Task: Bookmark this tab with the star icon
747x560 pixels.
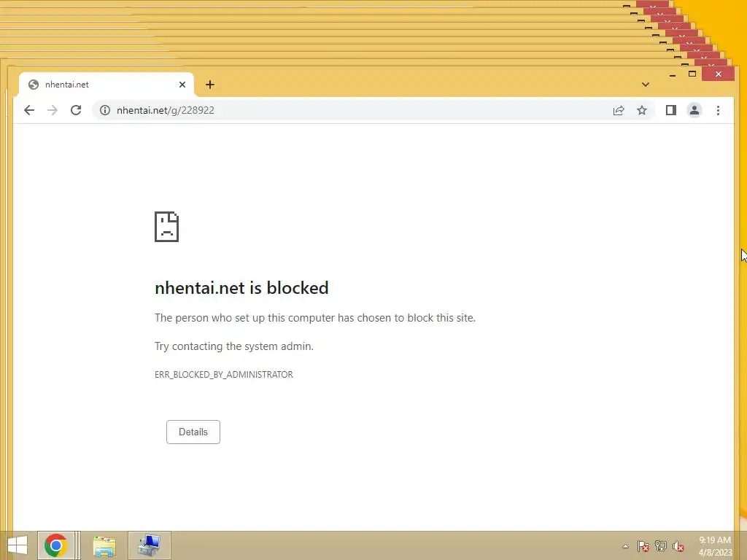Action: 642,111
